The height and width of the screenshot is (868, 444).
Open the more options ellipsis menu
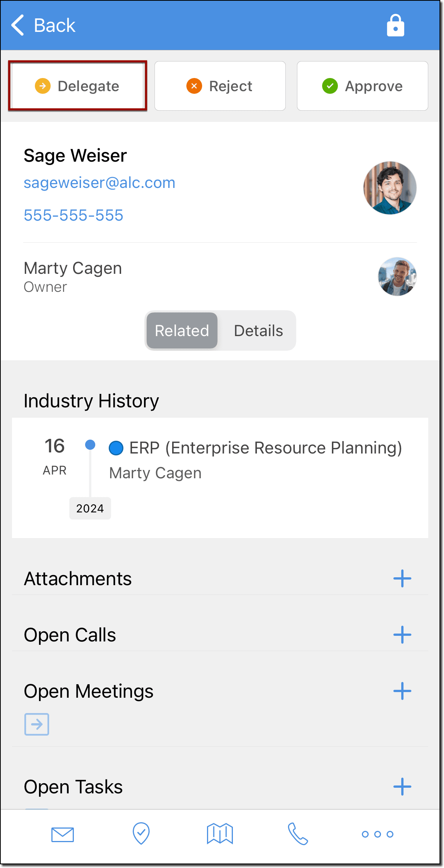(377, 834)
